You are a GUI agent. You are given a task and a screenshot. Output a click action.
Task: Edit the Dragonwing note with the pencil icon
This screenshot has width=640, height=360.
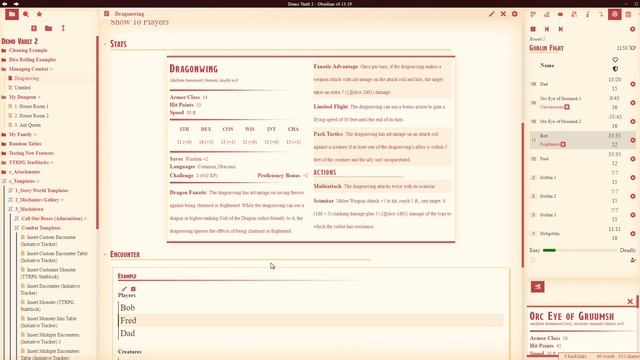tap(492, 14)
